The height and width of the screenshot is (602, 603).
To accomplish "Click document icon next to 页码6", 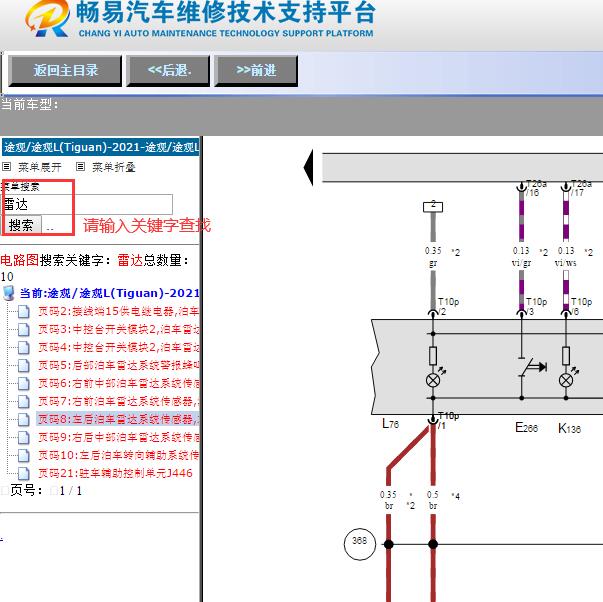I will [x=23, y=384].
